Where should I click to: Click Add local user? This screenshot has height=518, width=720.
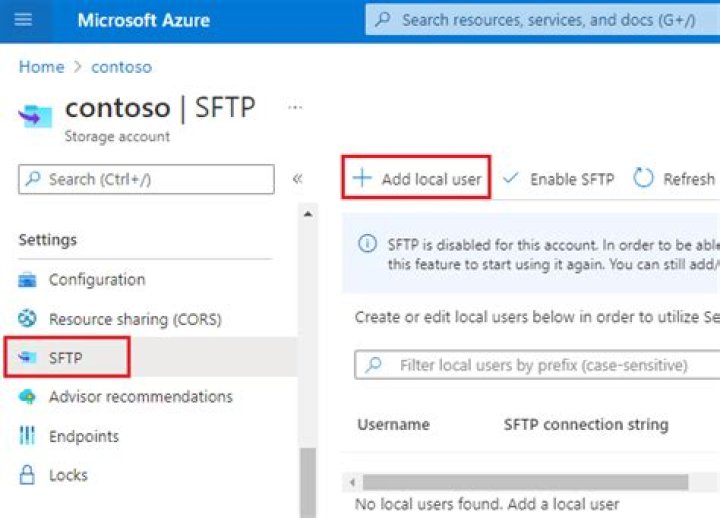(416, 177)
